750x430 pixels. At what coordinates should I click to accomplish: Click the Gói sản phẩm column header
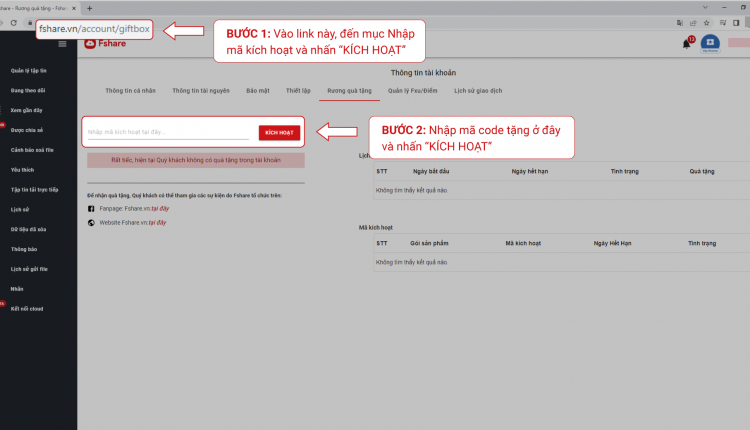tap(429, 243)
